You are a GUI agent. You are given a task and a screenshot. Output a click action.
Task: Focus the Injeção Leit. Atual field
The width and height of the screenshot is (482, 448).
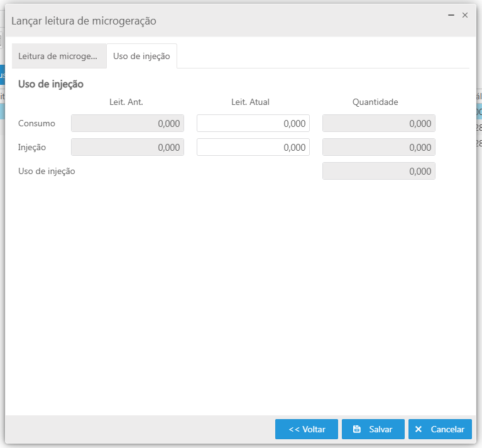pos(253,147)
